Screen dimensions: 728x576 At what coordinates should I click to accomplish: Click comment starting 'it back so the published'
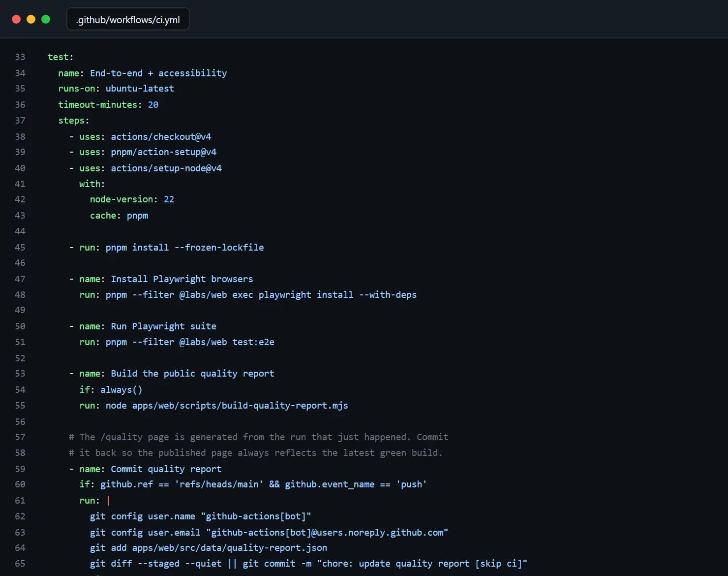point(256,453)
